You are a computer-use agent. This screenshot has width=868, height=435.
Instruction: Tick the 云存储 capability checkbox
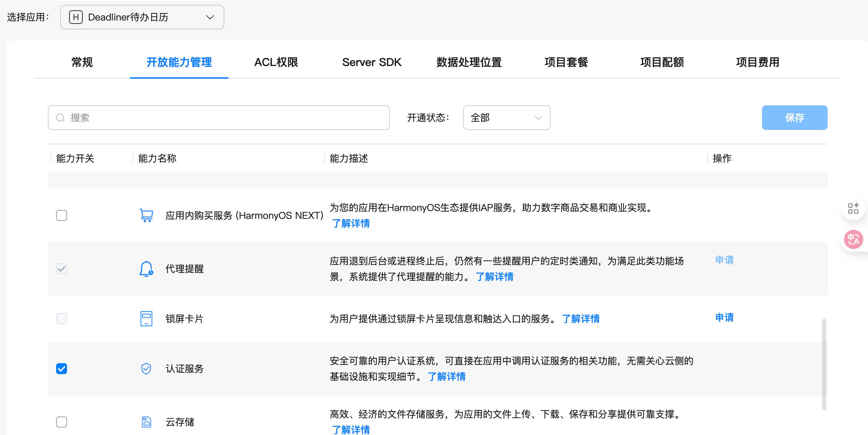coord(62,422)
